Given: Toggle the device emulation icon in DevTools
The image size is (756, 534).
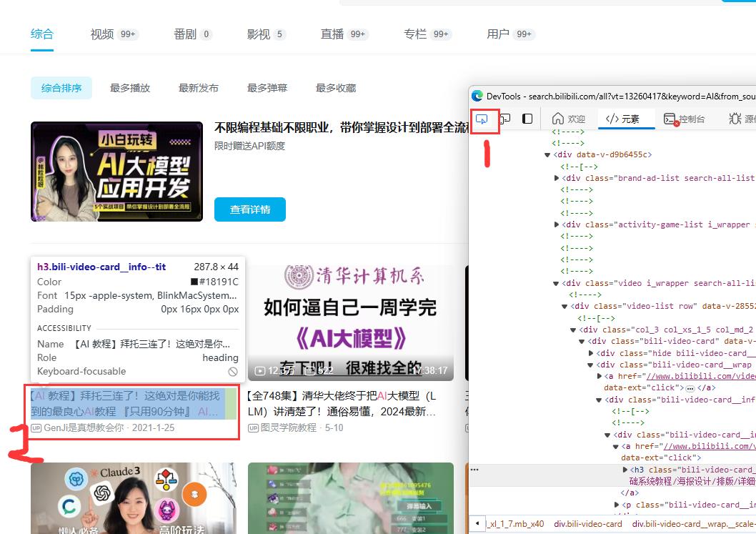Looking at the screenshot, I should pos(505,120).
